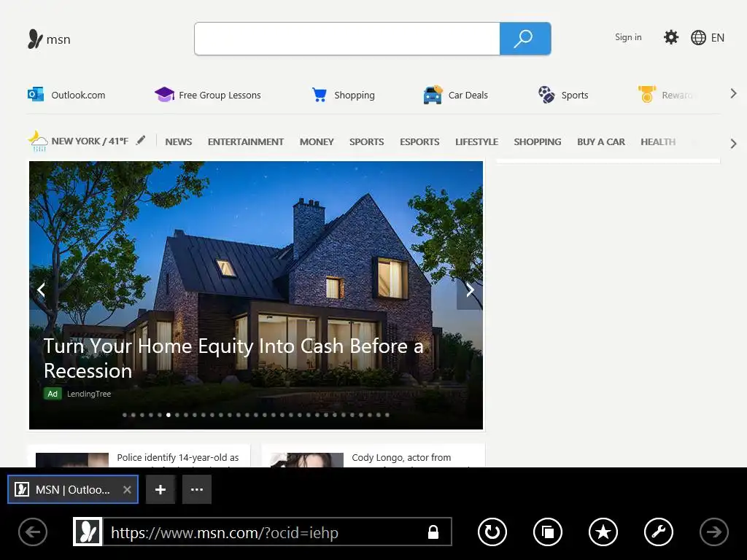The height and width of the screenshot is (560, 747).
Task: Close the MSN tab
Action: click(127, 489)
